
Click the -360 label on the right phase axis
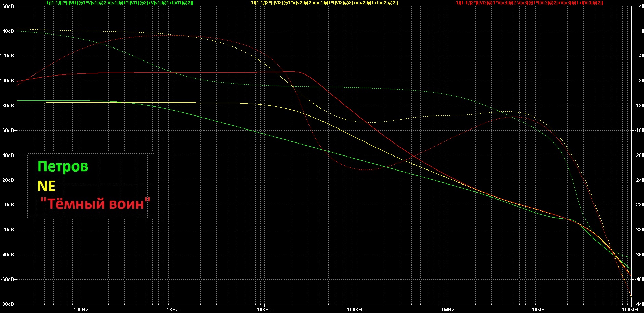point(639,255)
